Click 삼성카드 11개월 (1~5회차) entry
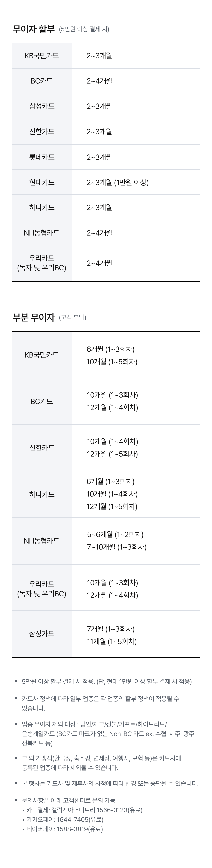The height and width of the screenshot is (868, 212). tap(112, 641)
